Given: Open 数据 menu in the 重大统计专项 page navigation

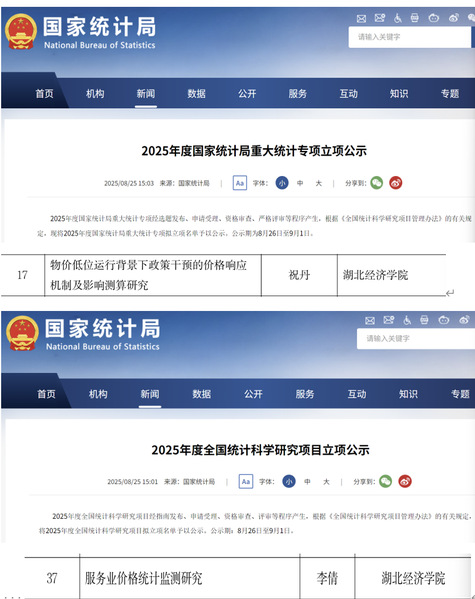Looking at the screenshot, I should coord(196,94).
